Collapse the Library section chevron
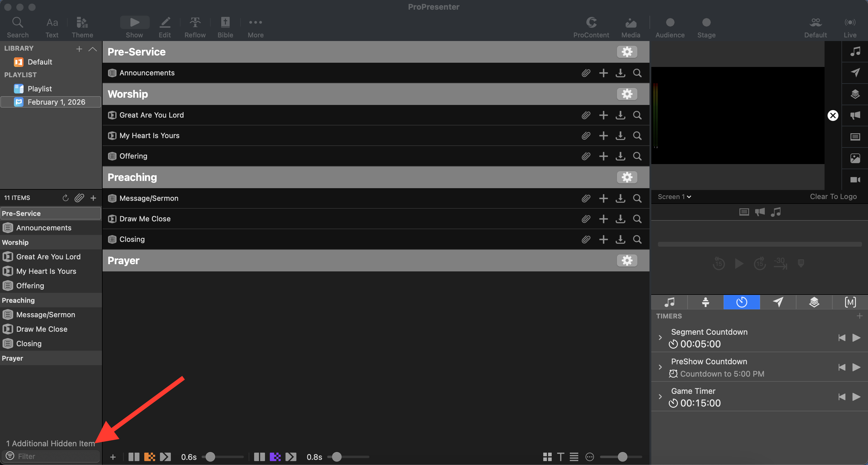The height and width of the screenshot is (465, 868). point(92,49)
